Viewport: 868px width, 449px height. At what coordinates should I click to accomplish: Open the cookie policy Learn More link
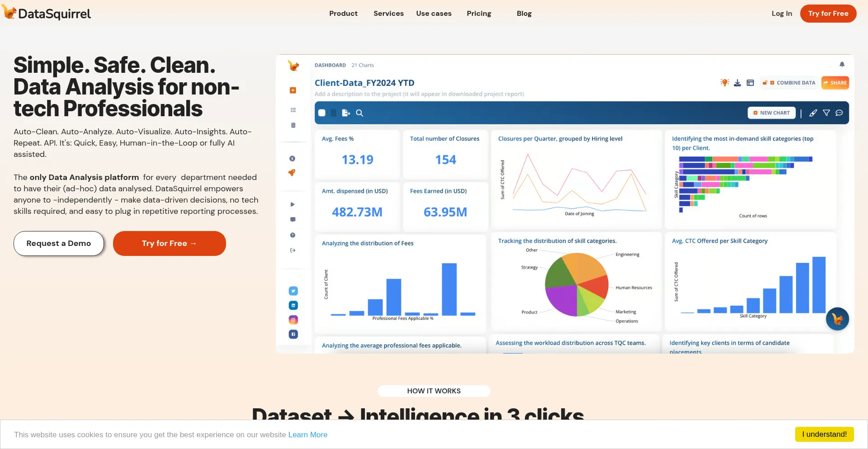click(308, 435)
